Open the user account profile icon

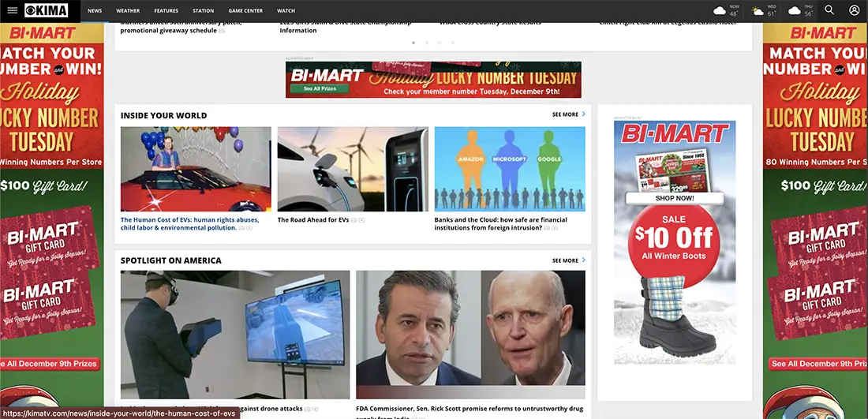click(854, 10)
